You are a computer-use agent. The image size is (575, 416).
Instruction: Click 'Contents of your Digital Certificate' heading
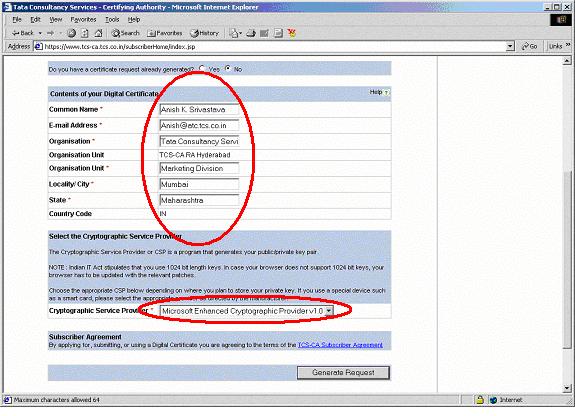tap(104, 94)
